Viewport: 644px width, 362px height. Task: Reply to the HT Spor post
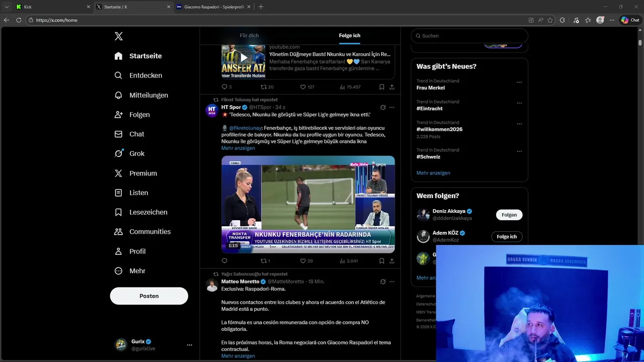click(224, 261)
